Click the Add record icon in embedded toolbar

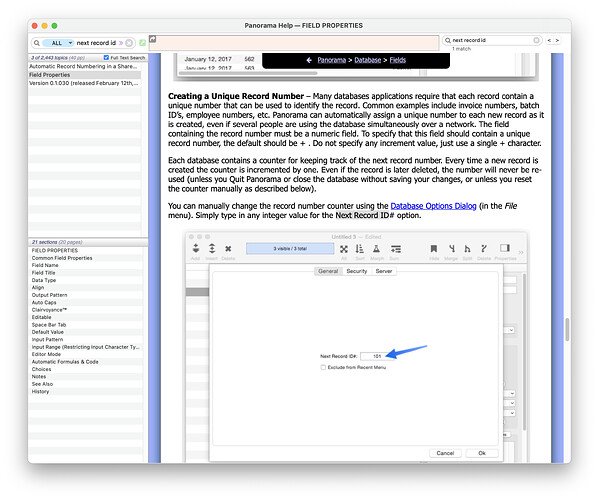click(x=196, y=249)
